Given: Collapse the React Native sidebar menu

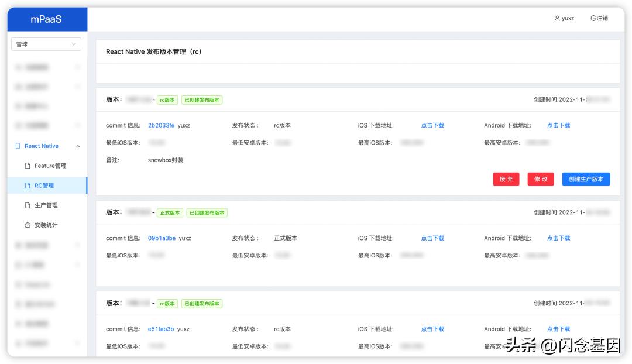Looking at the screenshot, I should pos(78,146).
